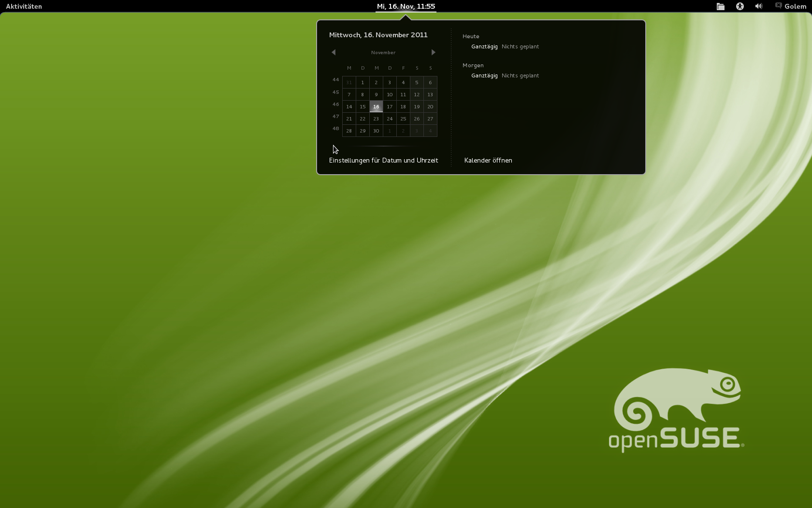The width and height of the screenshot is (812, 508).
Task: Click week number 46 in the calendar
Action: point(335,105)
